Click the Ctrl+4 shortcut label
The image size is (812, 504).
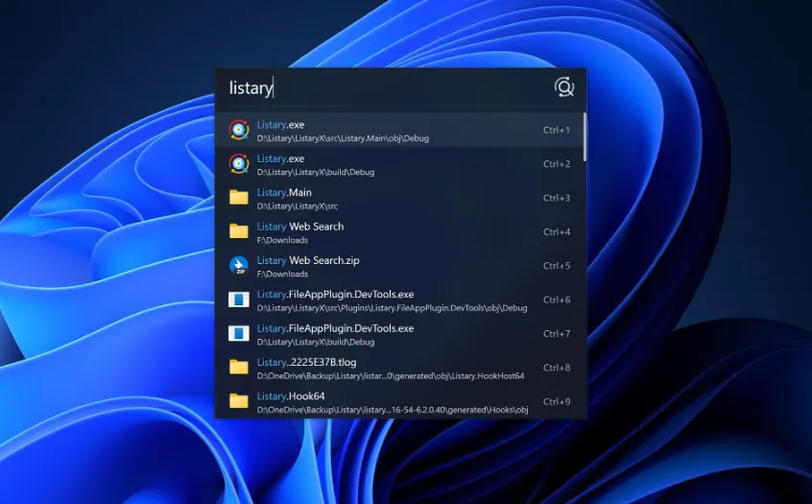pyautogui.click(x=557, y=231)
